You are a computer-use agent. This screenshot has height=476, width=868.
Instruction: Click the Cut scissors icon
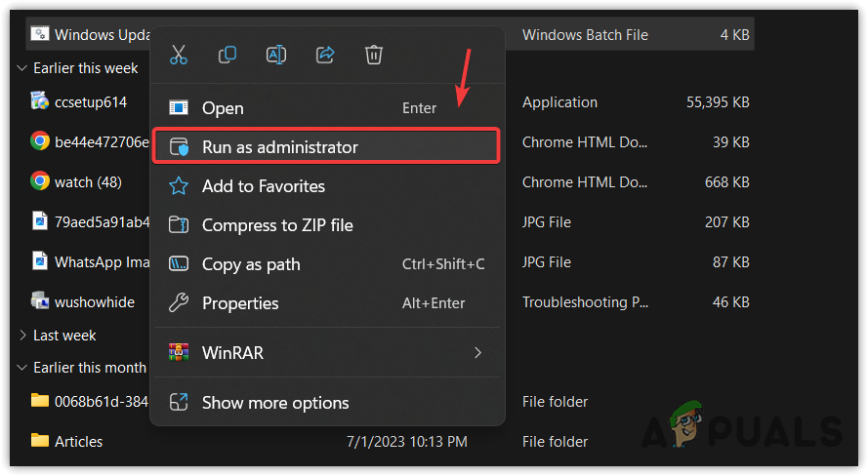coord(179,55)
